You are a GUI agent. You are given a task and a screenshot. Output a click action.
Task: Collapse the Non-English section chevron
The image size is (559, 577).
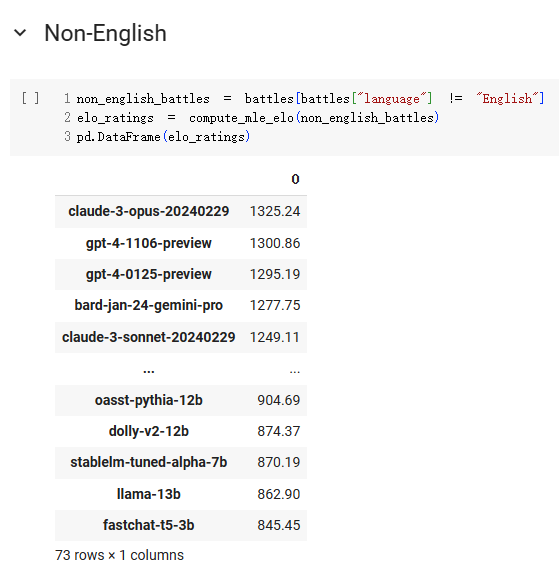tap(20, 33)
